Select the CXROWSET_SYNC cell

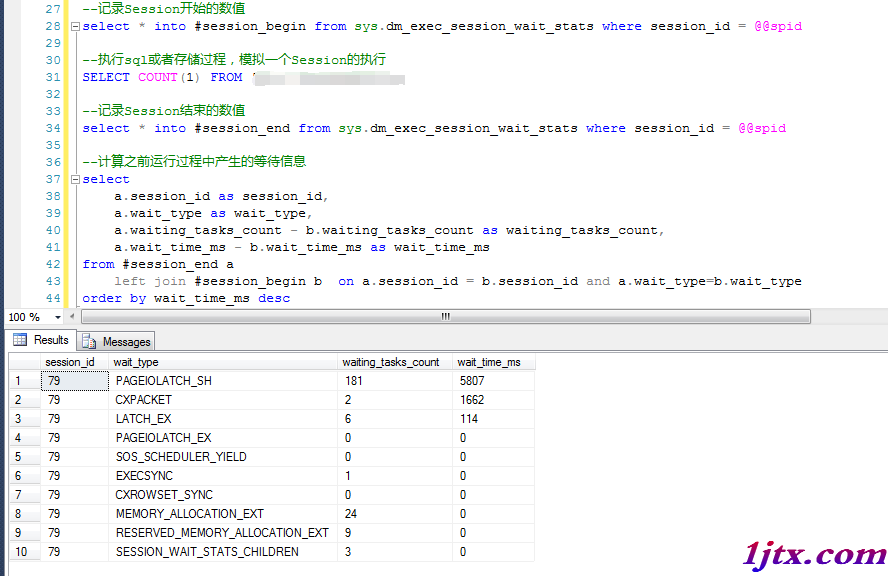pos(223,495)
